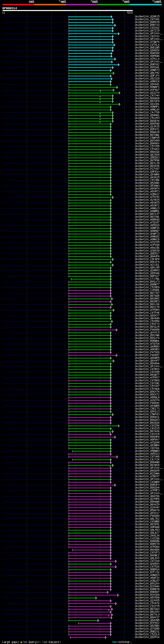
Task: Select hit label UniRef100_B9MVY8
Action: click(x=147, y=22)
